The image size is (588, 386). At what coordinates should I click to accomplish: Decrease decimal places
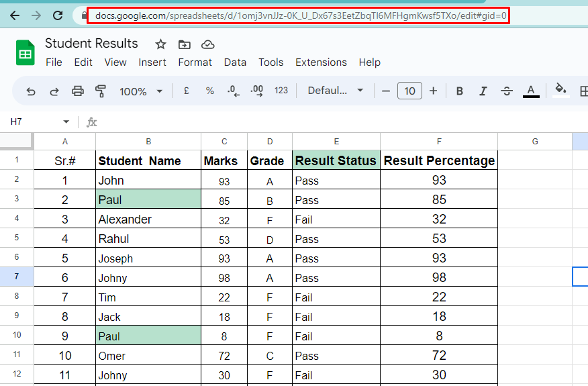pyautogui.click(x=233, y=91)
